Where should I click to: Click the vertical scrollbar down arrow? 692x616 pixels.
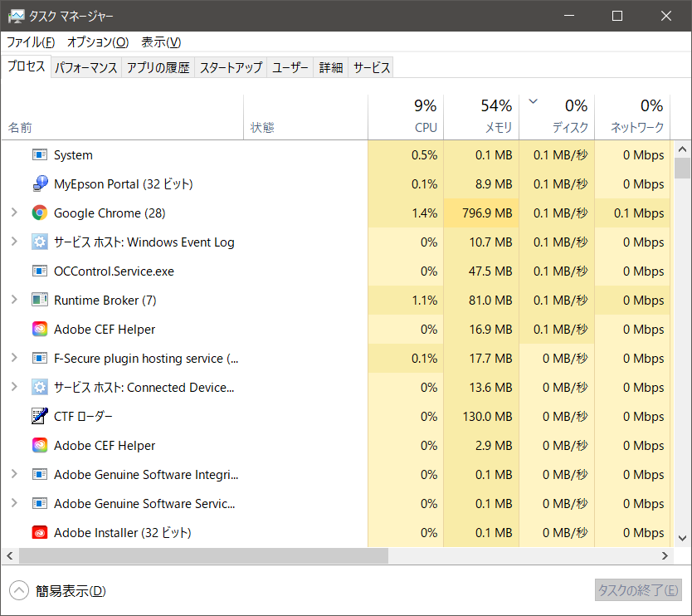(x=682, y=538)
